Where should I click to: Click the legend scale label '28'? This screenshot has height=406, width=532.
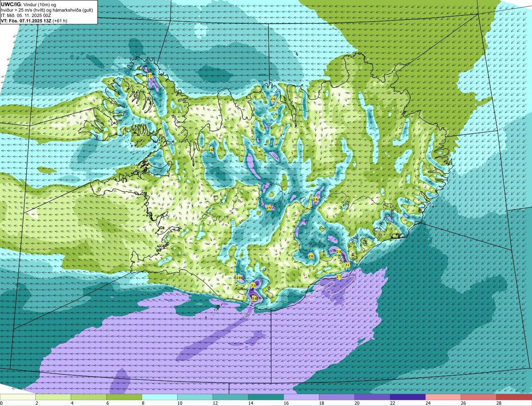(498, 403)
